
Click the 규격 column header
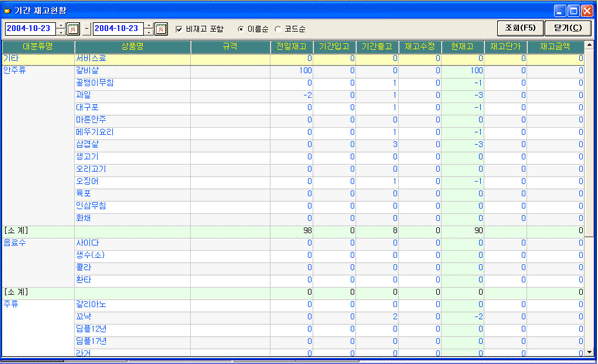click(x=230, y=47)
